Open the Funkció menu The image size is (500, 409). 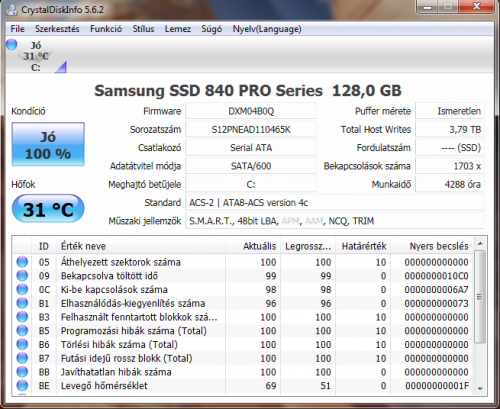106,29
